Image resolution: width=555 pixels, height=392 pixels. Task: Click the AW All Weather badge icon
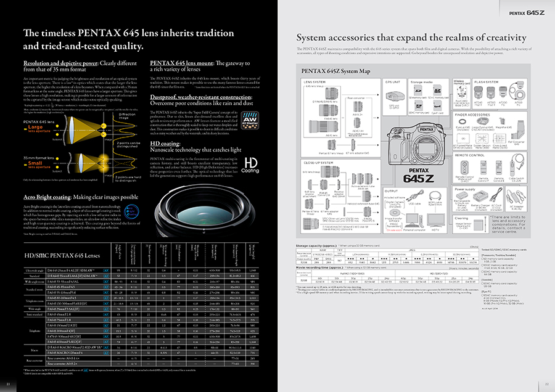click(x=250, y=121)
